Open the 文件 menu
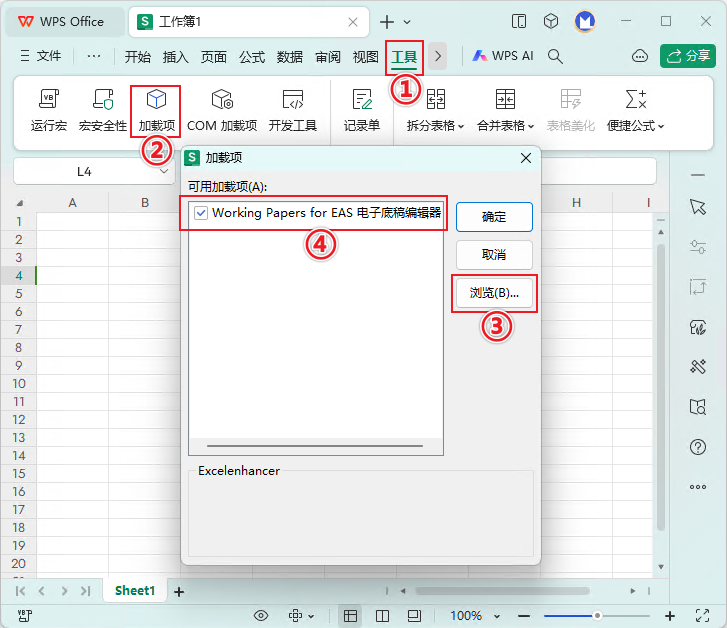 (x=41, y=57)
